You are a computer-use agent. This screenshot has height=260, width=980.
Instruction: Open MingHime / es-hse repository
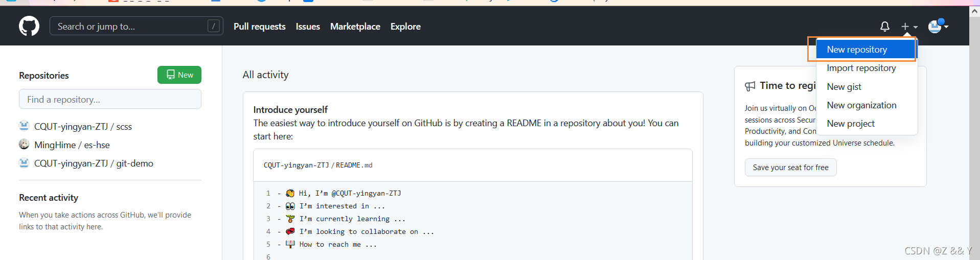click(x=72, y=145)
